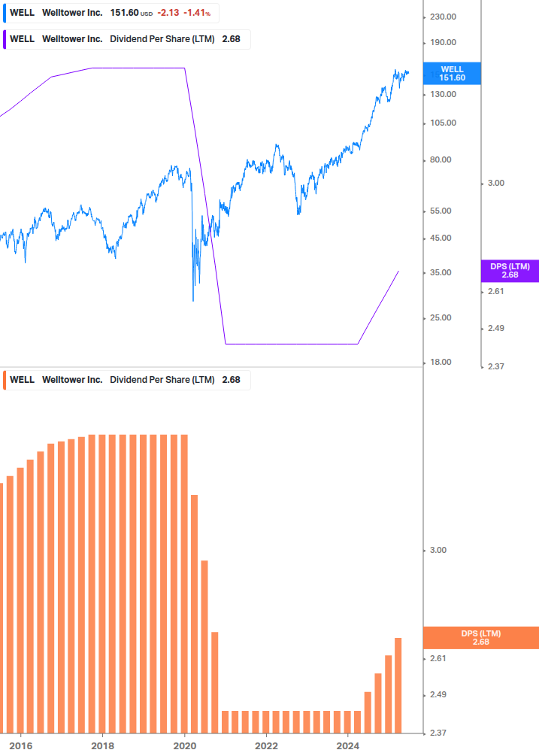This screenshot has width=539, height=756.
Task: Click the 45.00 price axis label
Action: coord(441,238)
